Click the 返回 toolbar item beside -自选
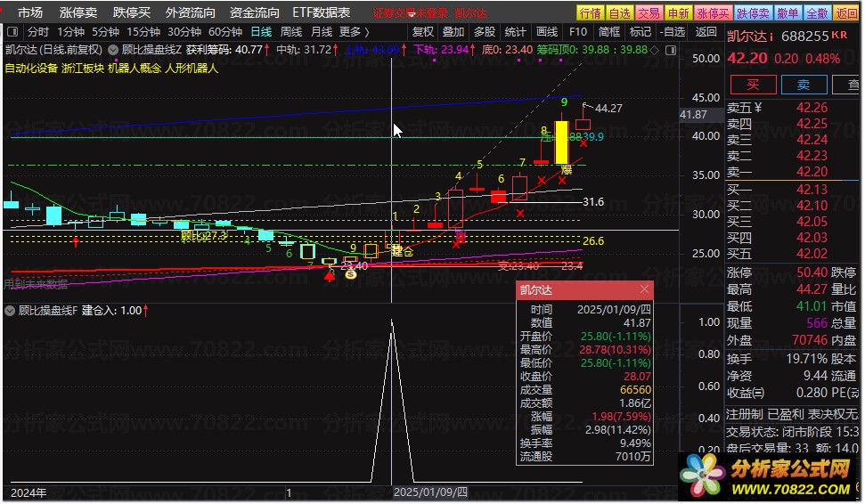865x504 pixels. (706, 32)
